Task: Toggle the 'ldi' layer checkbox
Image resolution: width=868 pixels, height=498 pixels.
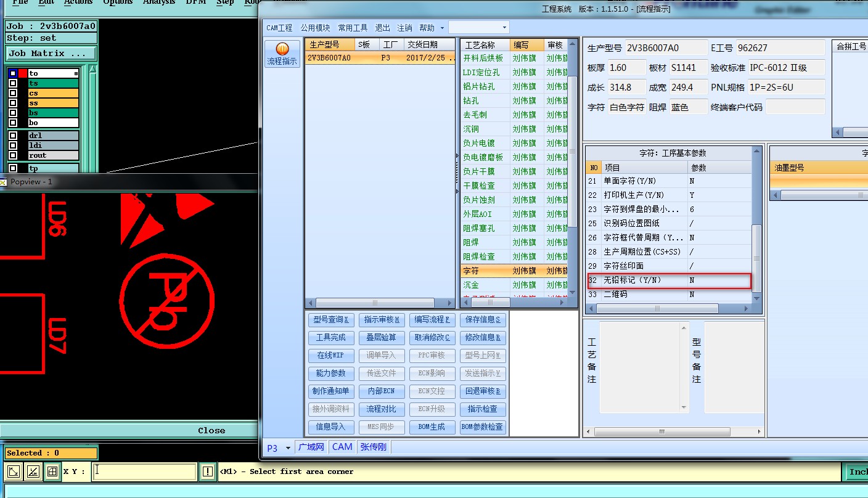Action: click(12, 145)
